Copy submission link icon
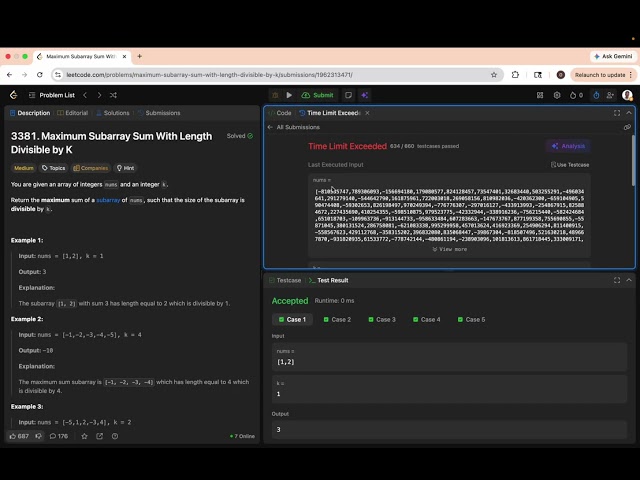The height and width of the screenshot is (480, 640). click(627, 127)
